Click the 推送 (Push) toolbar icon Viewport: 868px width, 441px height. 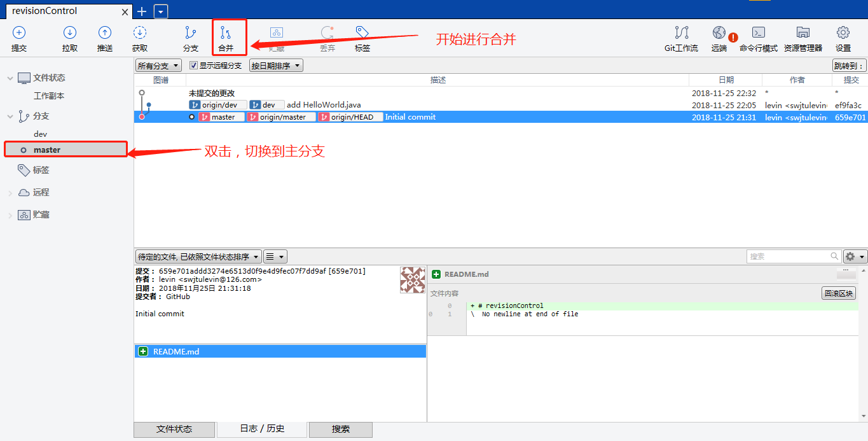[105, 32]
